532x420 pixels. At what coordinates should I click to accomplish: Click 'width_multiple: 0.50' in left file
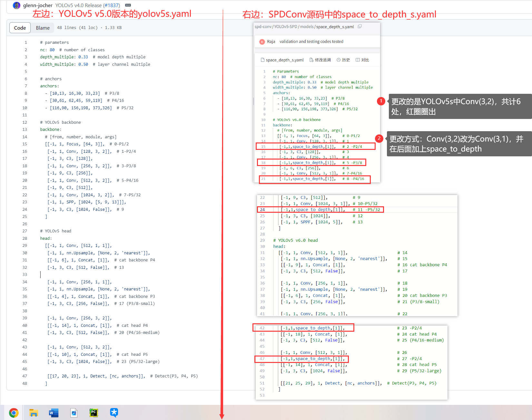tap(95, 64)
